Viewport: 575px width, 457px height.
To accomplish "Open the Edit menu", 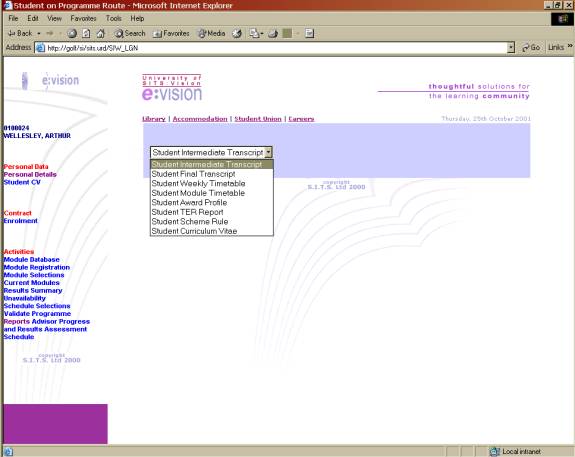I will (33, 18).
